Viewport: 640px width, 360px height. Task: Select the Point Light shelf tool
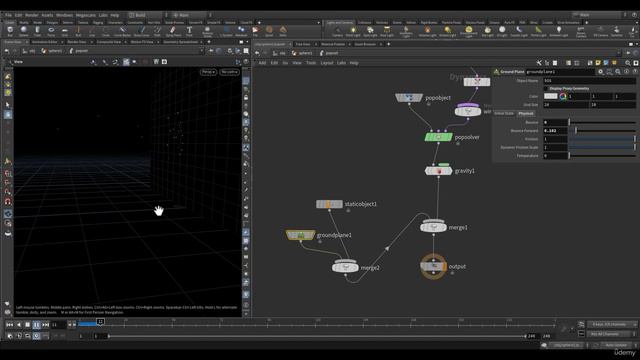tap(353, 31)
